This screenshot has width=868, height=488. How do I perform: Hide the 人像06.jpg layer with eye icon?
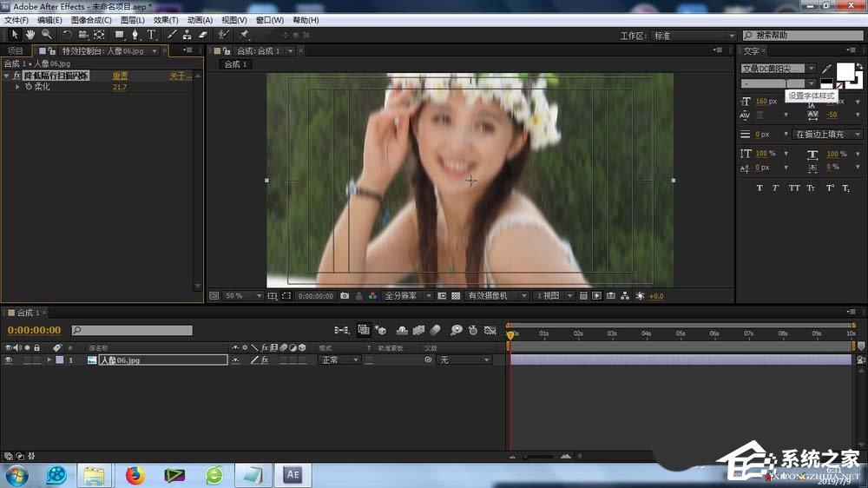[9, 360]
